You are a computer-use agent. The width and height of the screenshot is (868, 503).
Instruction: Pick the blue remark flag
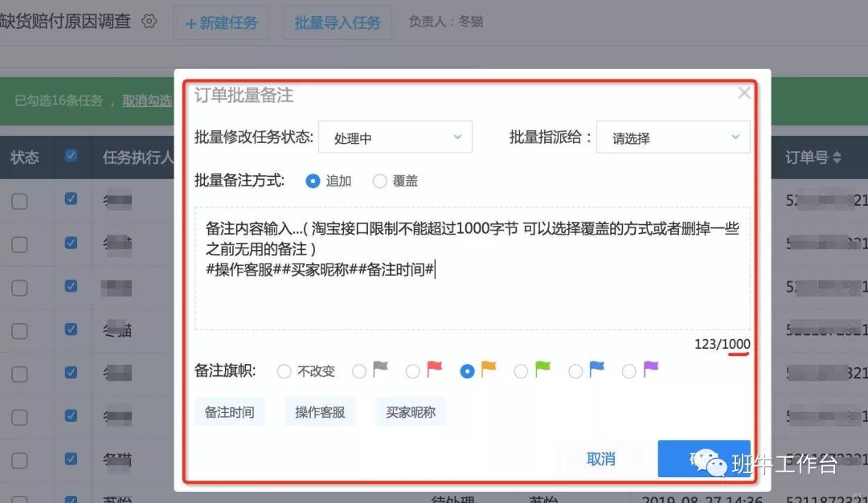575,371
